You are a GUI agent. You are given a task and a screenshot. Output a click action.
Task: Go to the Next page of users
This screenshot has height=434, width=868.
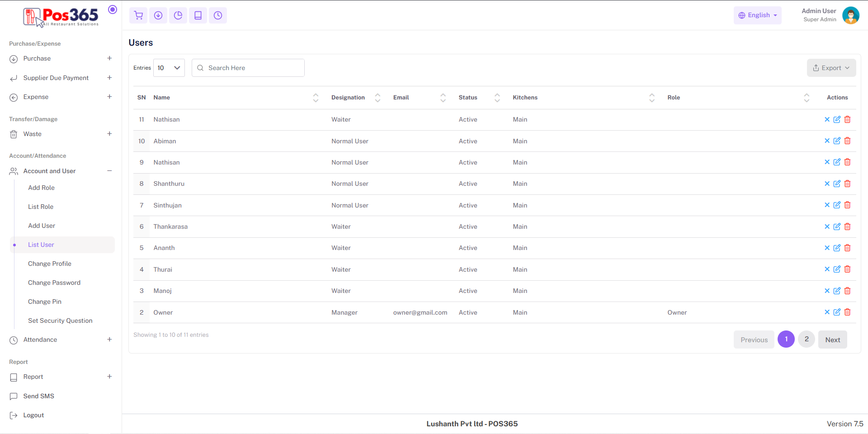point(832,340)
